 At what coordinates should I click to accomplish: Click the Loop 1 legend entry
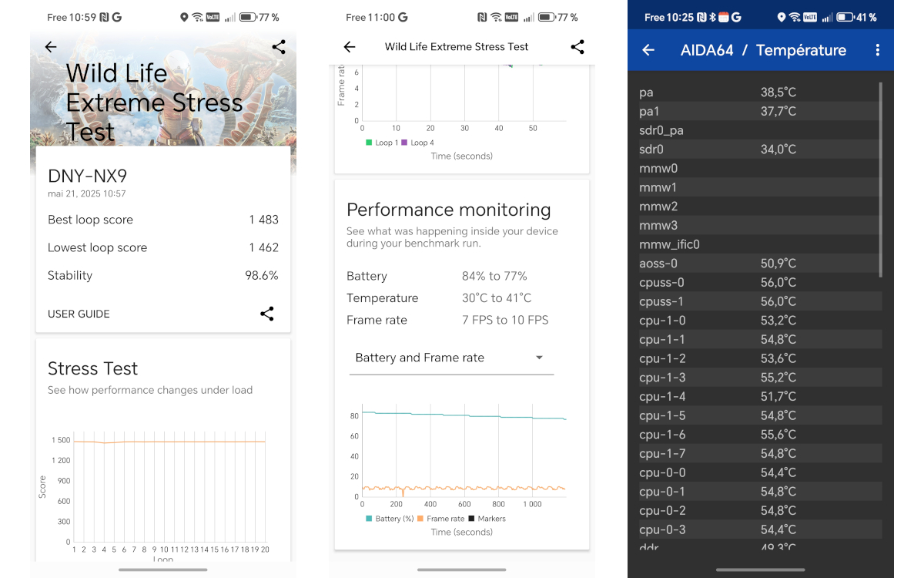point(382,143)
